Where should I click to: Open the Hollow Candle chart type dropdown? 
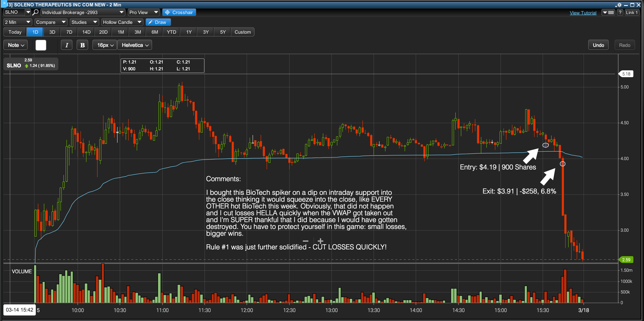[x=122, y=22]
